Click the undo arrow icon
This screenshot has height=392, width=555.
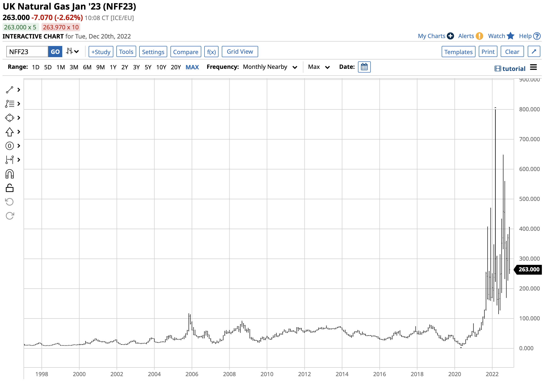pyautogui.click(x=9, y=202)
